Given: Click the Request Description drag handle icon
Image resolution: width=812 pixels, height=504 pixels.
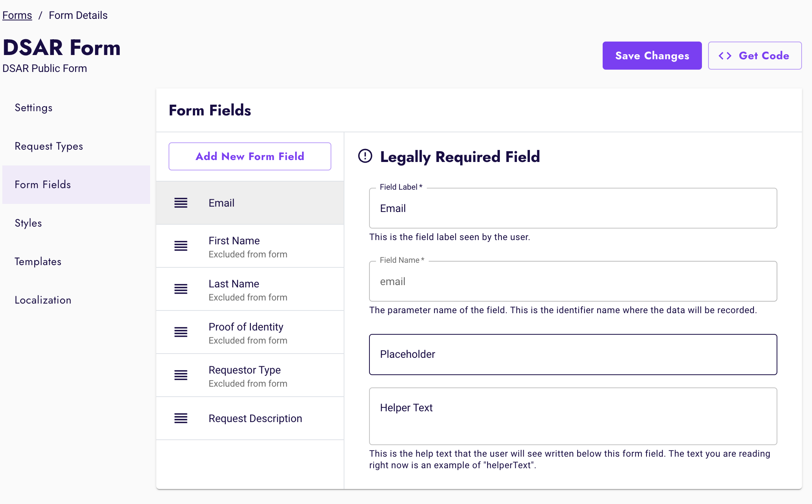Looking at the screenshot, I should click(x=181, y=418).
